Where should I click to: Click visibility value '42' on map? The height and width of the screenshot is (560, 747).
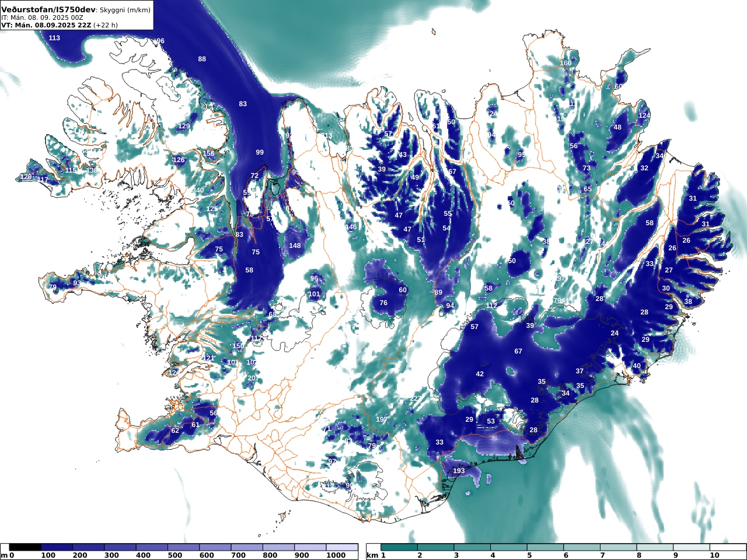pos(480,374)
